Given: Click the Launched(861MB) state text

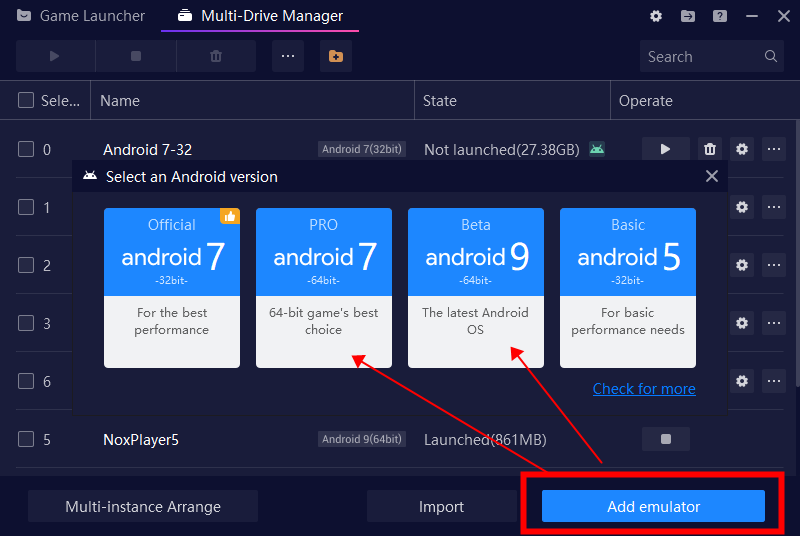Looking at the screenshot, I should coord(485,440).
